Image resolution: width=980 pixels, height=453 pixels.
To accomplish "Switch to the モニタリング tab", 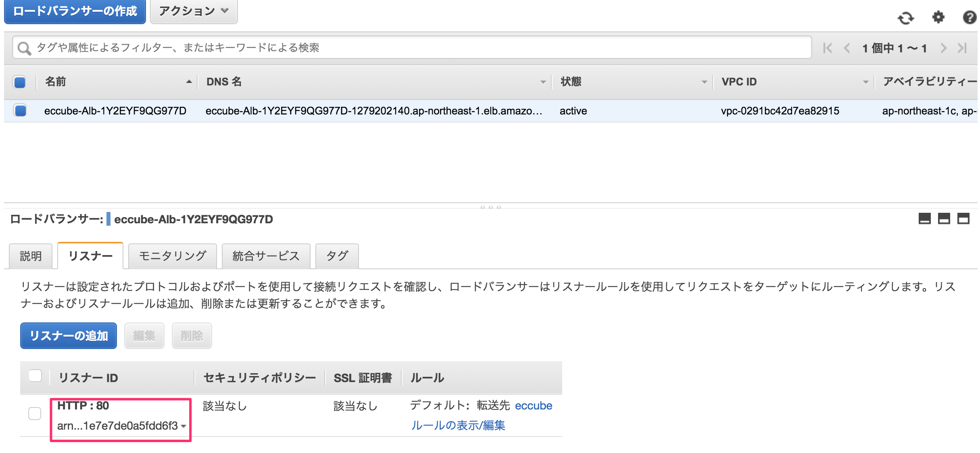I will click(x=173, y=256).
